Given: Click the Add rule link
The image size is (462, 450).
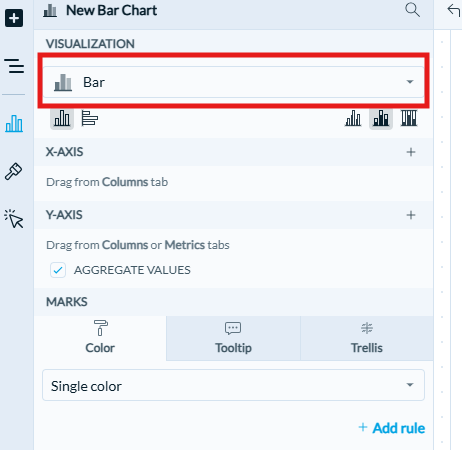Looking at the screenshot, I should (x=392, y=428).
